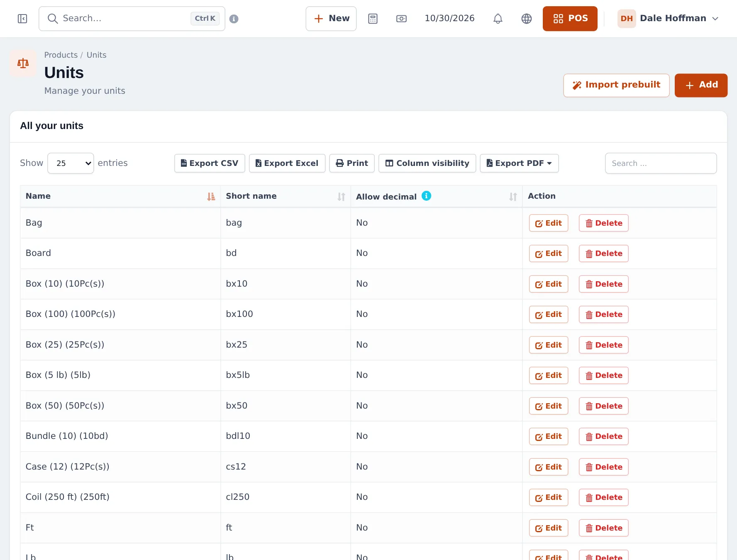Click the cash register money icon
737x560 pixels.
(x=401, y=19)
